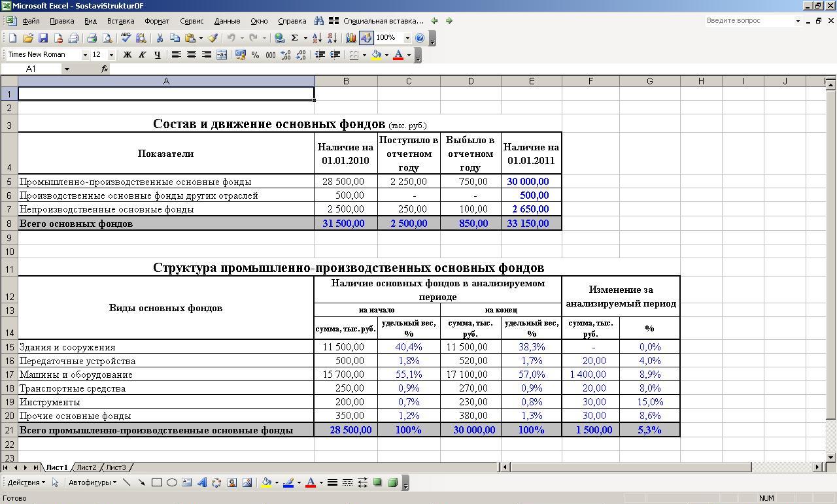Toggle right text alignment
The height and width of the screenshot is (504, 837).
(x=207, y=55)
